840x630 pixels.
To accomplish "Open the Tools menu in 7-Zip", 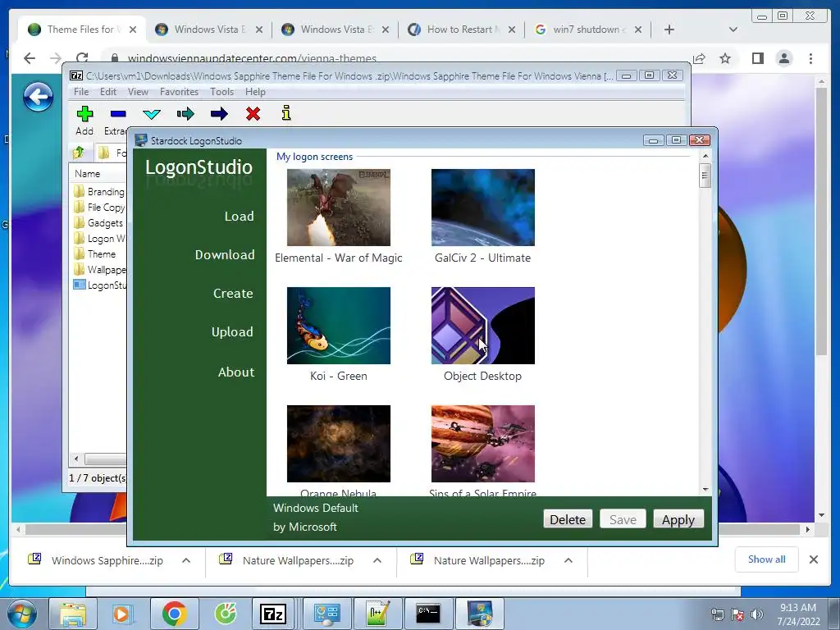I will [x=221, y=92].
